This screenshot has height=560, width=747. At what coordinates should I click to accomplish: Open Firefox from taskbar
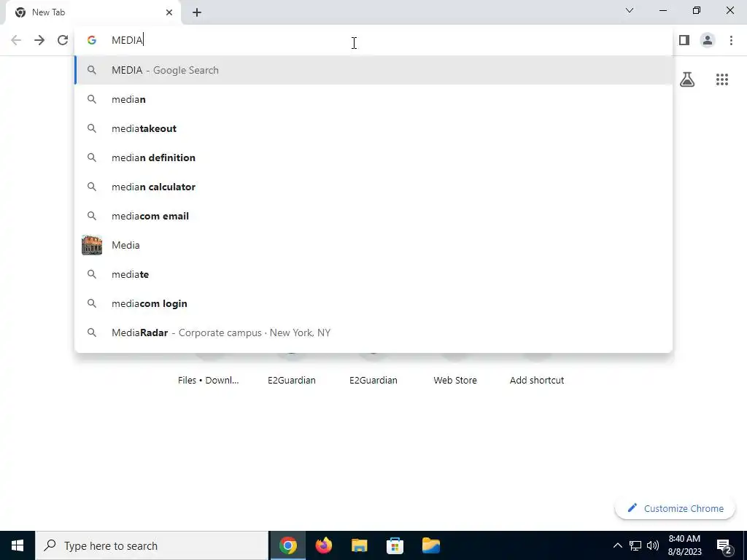tap(323, 545)
